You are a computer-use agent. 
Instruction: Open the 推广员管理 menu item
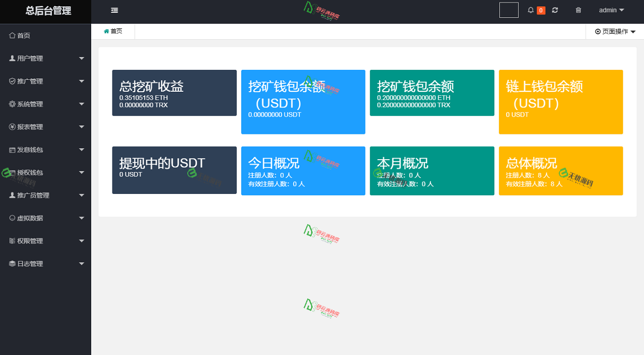click(46, 195)
